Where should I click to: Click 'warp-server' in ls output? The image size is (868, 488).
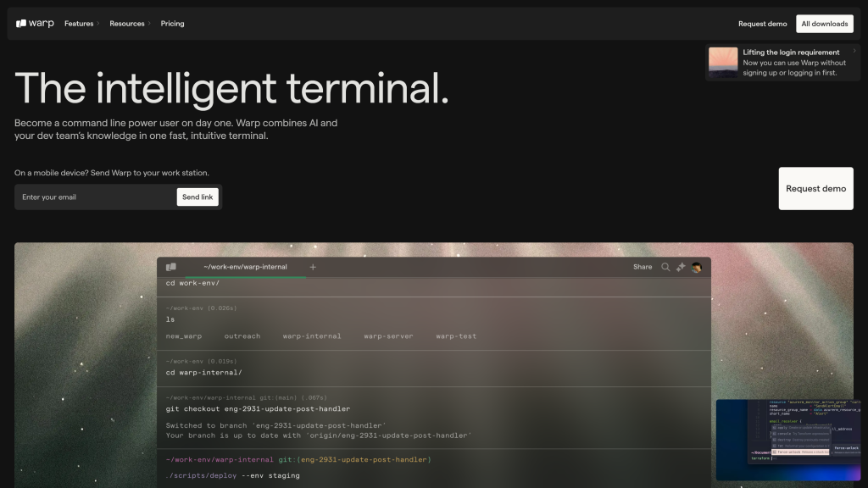point(388,335)
